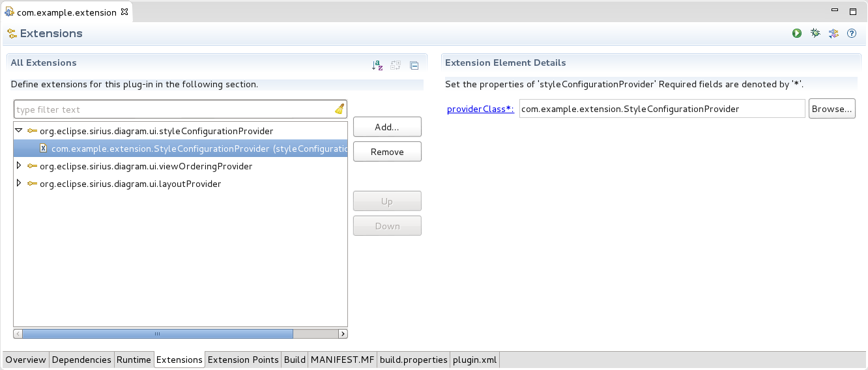Open the providerClass* hyperlink

tap(480, 109)
